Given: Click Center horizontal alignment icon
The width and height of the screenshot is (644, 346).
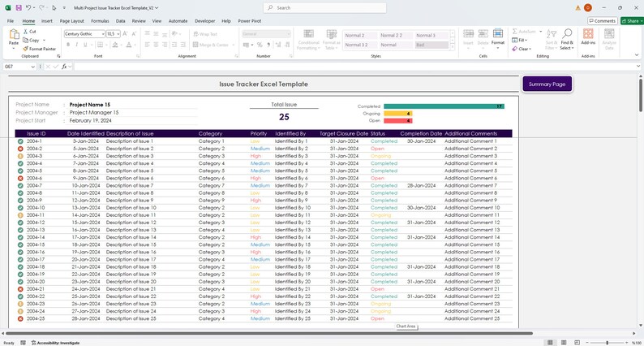Looking at the screenshot, I should click(x=156, y=45).
